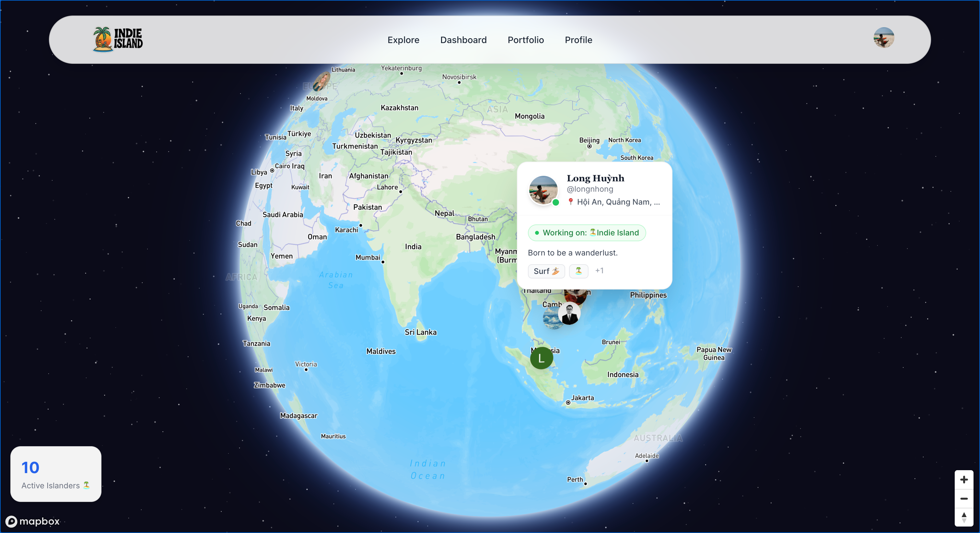This screenshot has height=533, width=980.
Task: Select the Surf interest tag
Action: (x=546, y=271)
